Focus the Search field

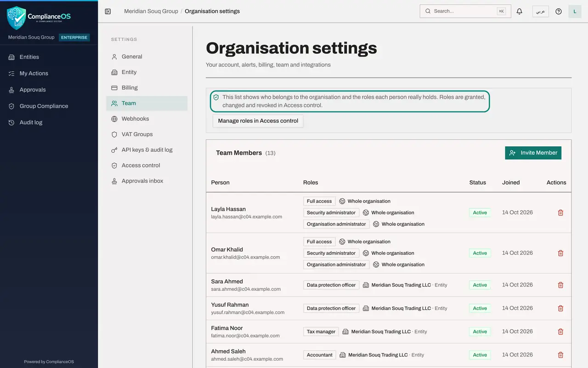coord(464,11)
